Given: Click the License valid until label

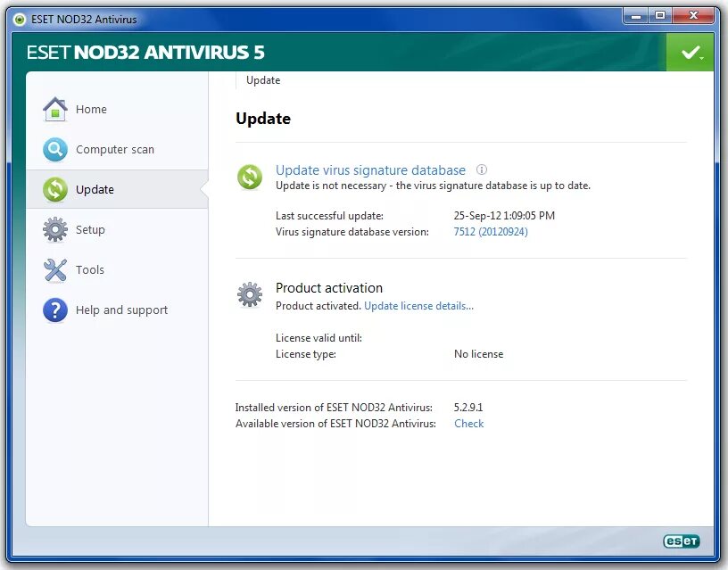Looking at the screenshot, I should 319,338.
